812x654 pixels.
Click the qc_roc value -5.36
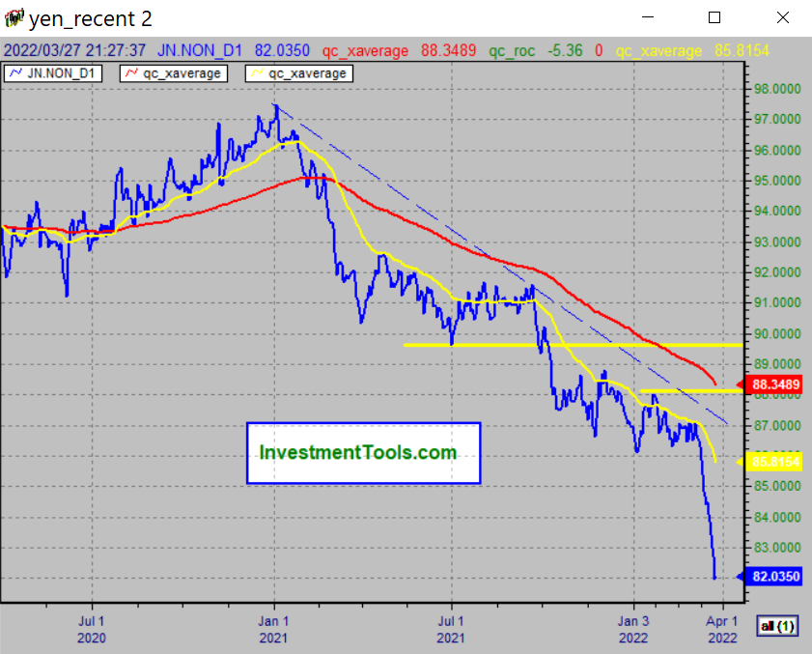tap(566, 51)
